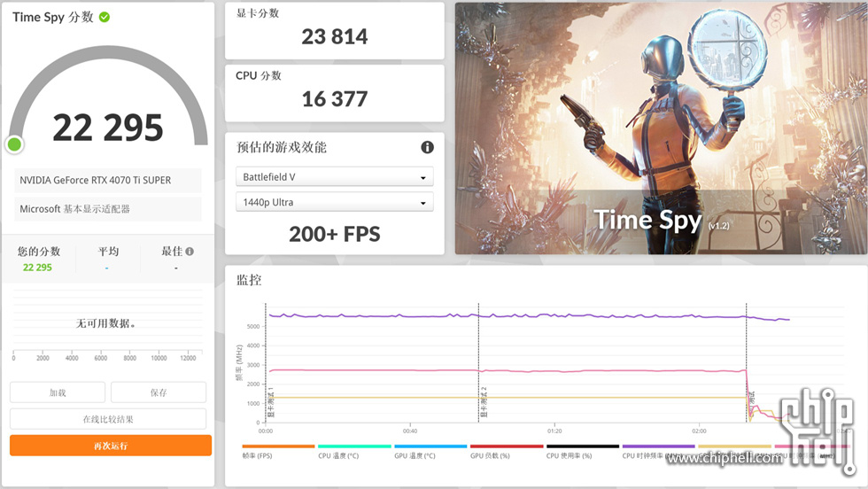Toggle the teal CPU 温度 legend swatch

[x=355, y=446]
